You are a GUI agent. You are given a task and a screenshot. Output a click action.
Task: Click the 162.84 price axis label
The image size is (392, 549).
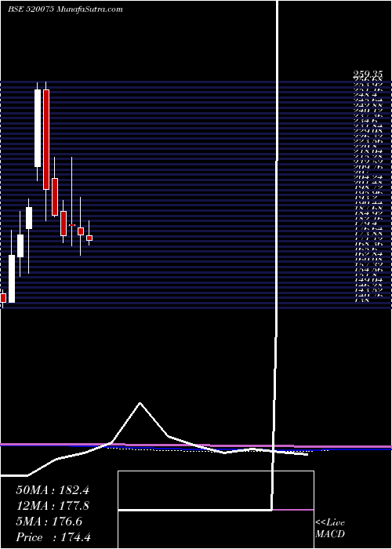368,254
